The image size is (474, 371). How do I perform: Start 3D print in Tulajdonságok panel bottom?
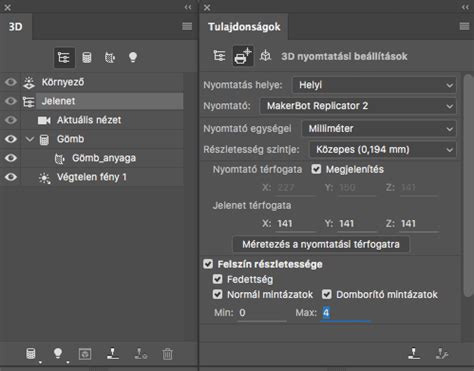tap(414, 353)
